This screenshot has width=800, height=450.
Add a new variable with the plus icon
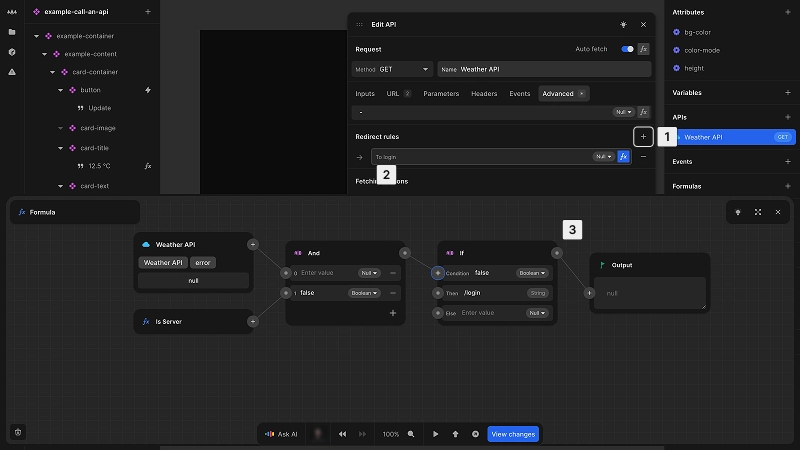[x=788, y=92]
